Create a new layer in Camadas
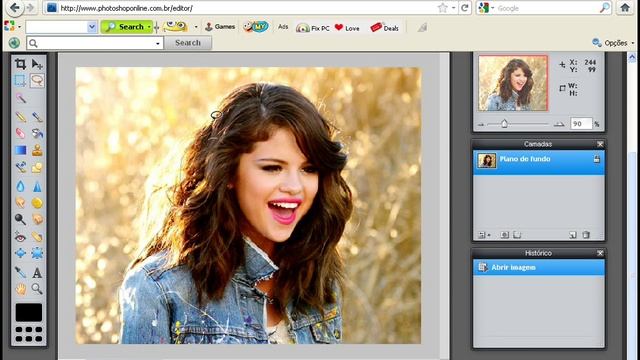640x360 pixels. 573,235
